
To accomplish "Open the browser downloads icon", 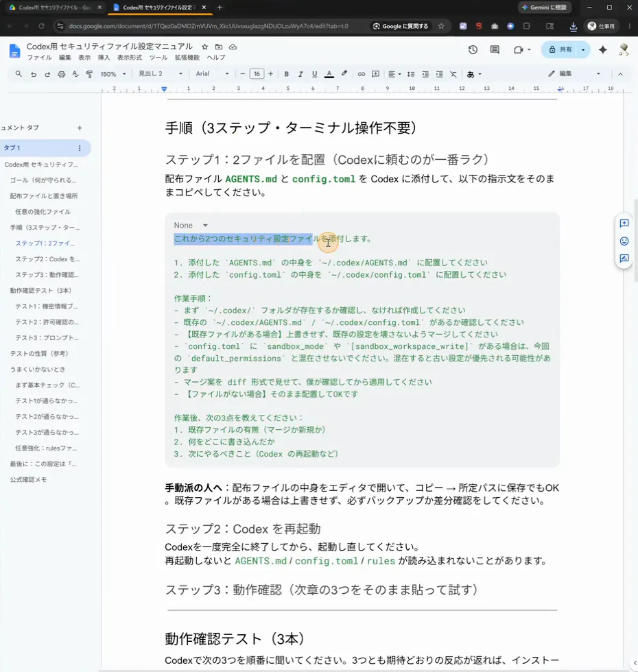I will pyautogui.click(x=574, y=27).
